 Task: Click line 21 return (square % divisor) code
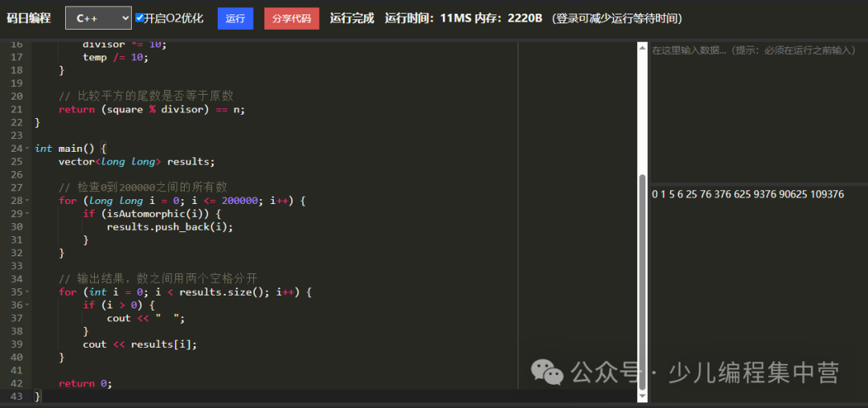(152, 109)
